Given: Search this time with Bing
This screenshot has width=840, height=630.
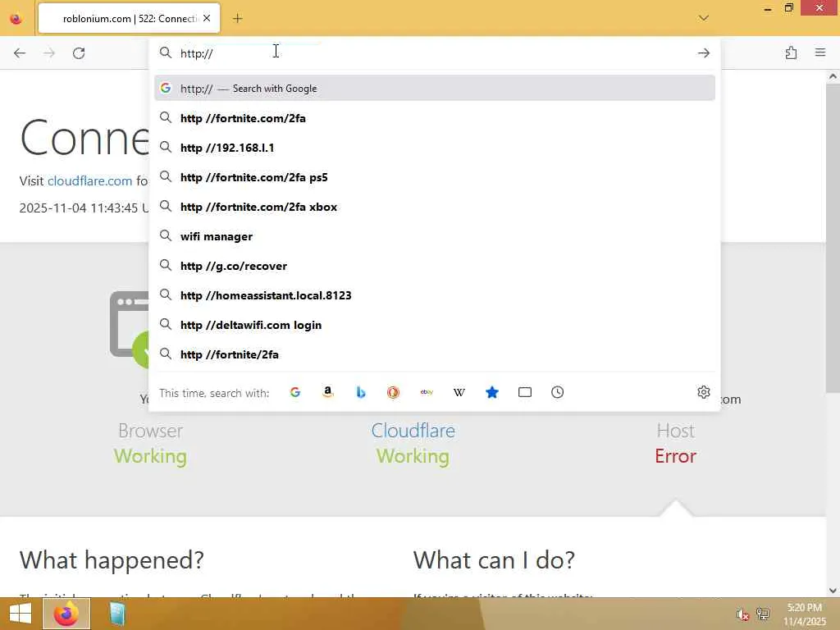Looking at the screenshot, I should [361, 392].
